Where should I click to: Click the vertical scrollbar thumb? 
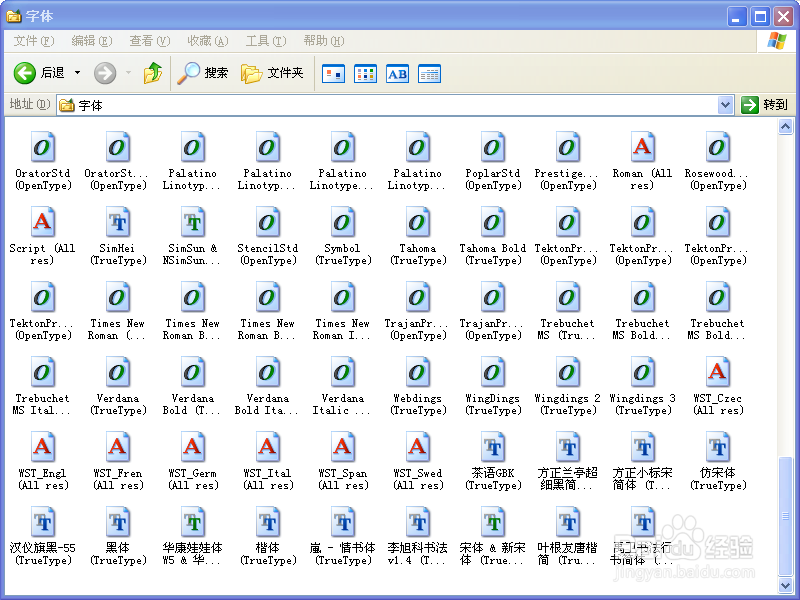pyautogui.click(x=785, y=517)
